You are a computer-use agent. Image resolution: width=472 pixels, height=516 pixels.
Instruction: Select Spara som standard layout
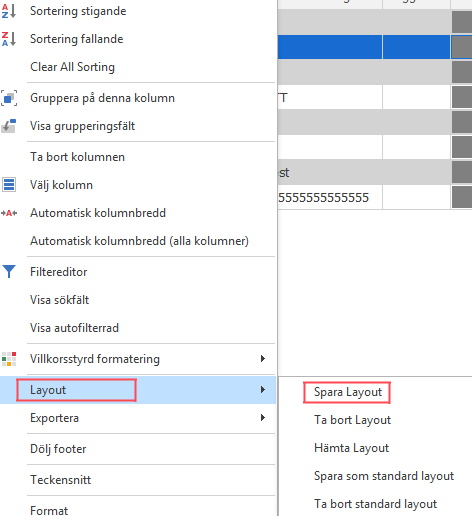pyautogui.click(x=384, y=476)
